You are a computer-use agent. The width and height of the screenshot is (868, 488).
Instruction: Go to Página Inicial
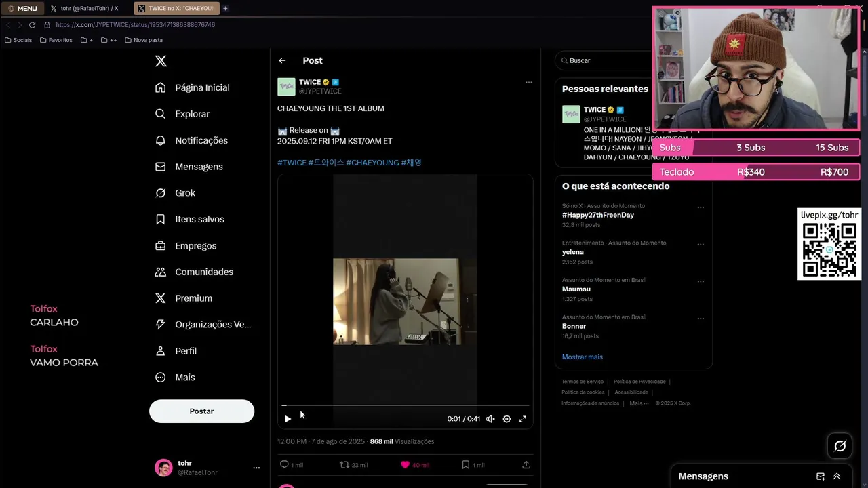click(x=193, y=87)
